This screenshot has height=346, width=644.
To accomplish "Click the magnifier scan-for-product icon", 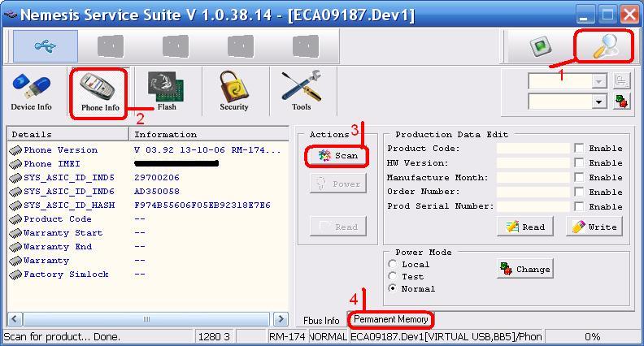I will click(604, 46).
